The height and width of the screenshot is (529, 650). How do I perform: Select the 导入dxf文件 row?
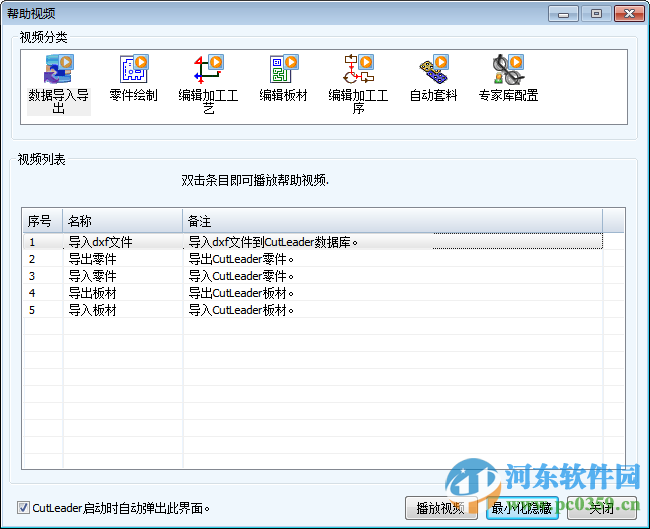tap(313, 242)
